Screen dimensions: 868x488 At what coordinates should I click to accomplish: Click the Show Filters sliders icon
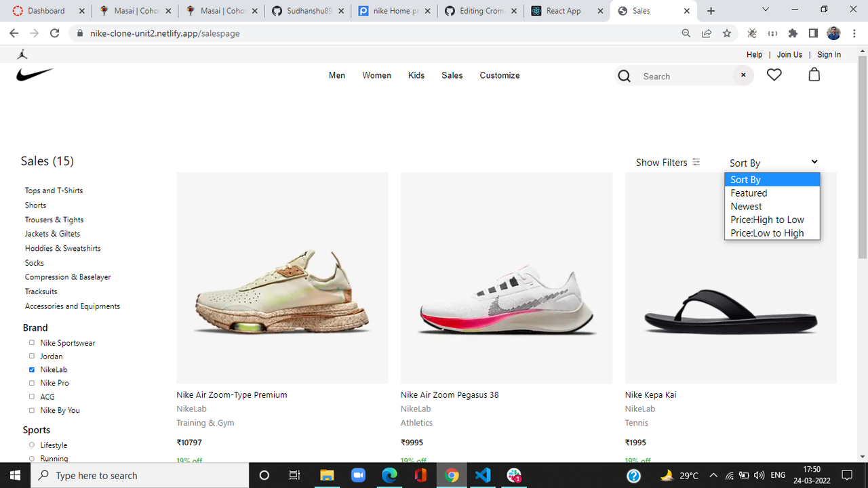pos(696,162)
